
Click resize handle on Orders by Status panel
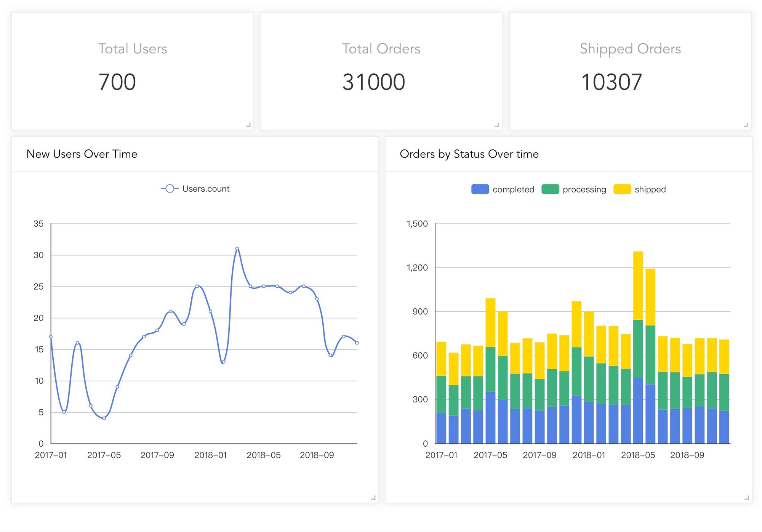point(747,497)
